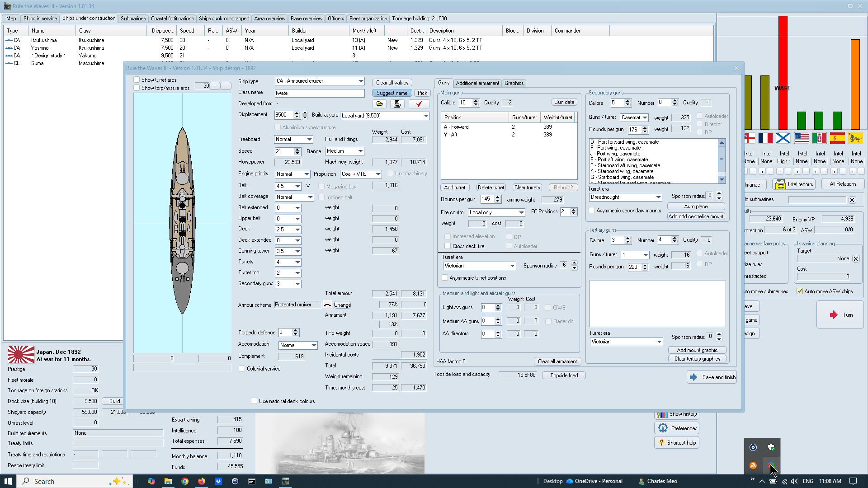Click Topside load button
Image resolution: width=868 pixels, height=488 pixels.
pyautogui.click(x=564, y=375)
